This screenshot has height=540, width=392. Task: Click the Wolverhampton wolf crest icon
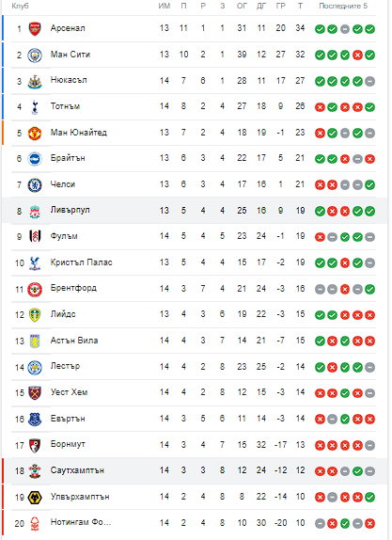[35, 497]
